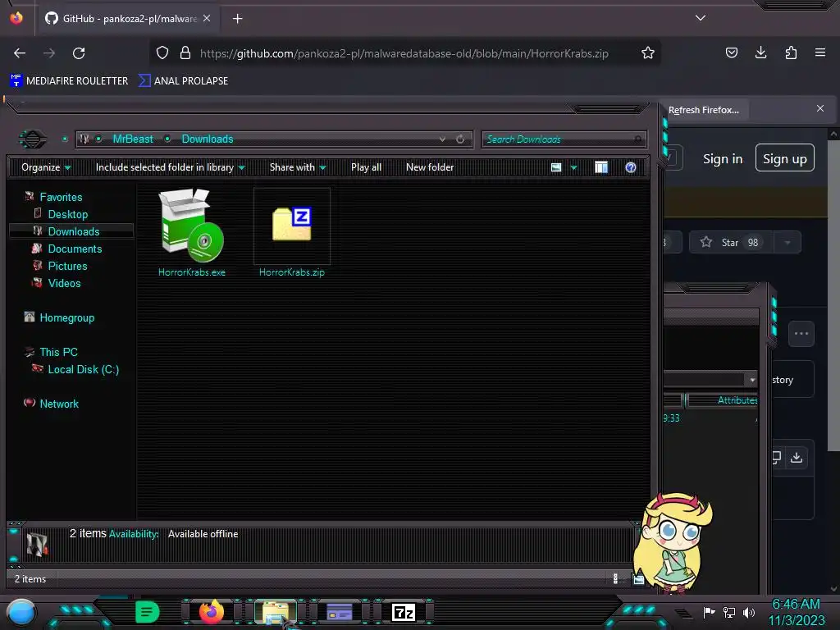Select Downloads in Explorer breadcrumb

pyautogui.click(x=208, y=139)
